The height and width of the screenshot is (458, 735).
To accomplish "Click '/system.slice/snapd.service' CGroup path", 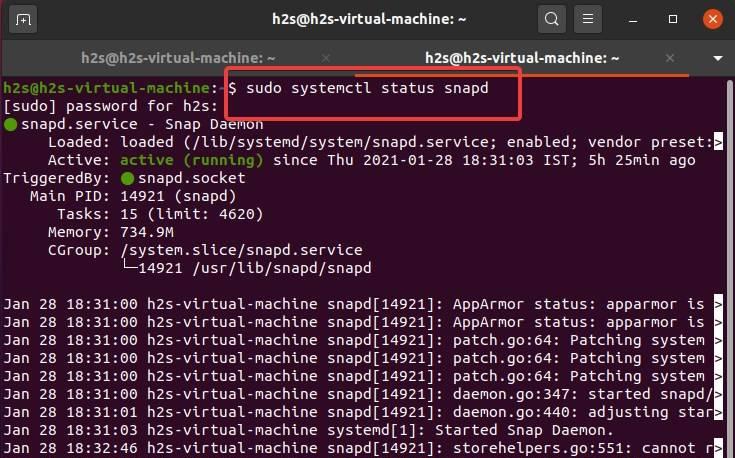I will tap(241, 250).
